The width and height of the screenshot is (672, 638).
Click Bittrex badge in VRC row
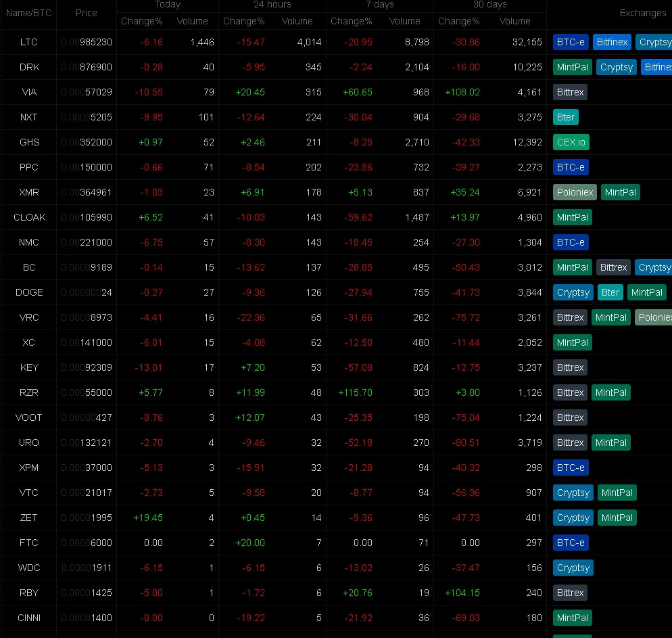click(570, 317)
